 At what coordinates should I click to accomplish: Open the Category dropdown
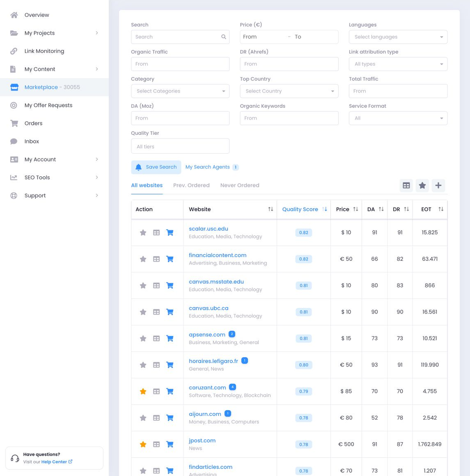pyautogui.click(x=180, y=91)
